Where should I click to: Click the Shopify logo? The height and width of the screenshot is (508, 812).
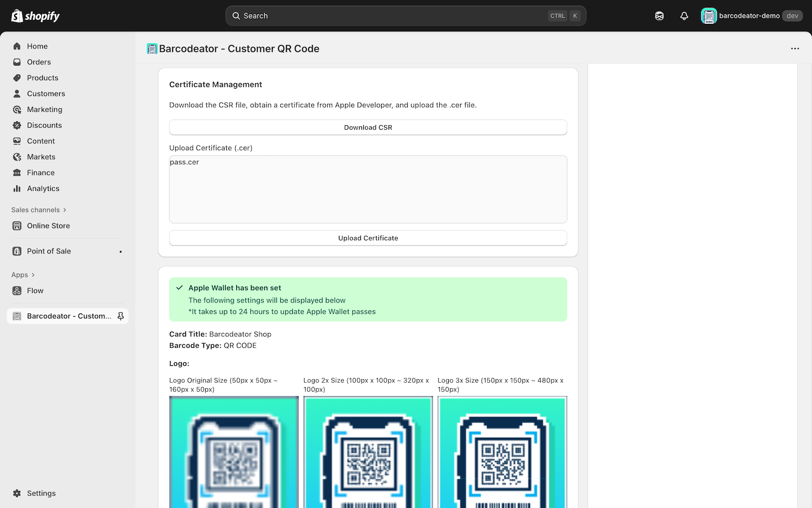pyautogui.click(x=35, y=15)
